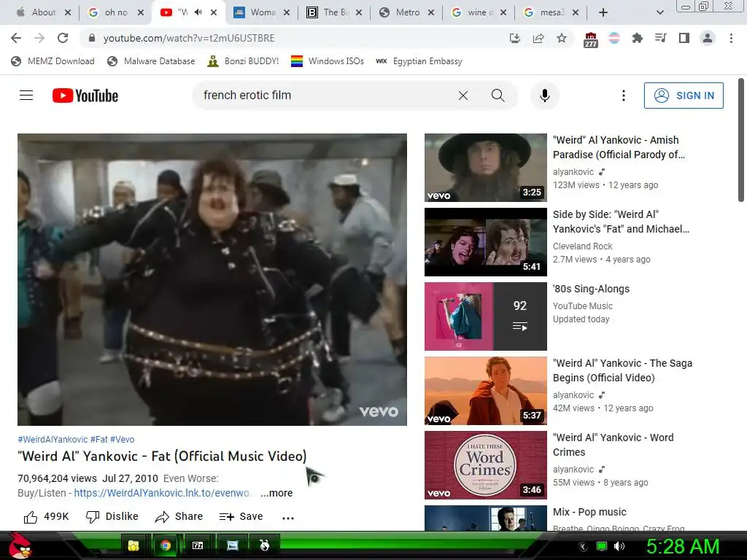Go back with the browser back arrow
This screenshot has width=747, height=560.
16,38
